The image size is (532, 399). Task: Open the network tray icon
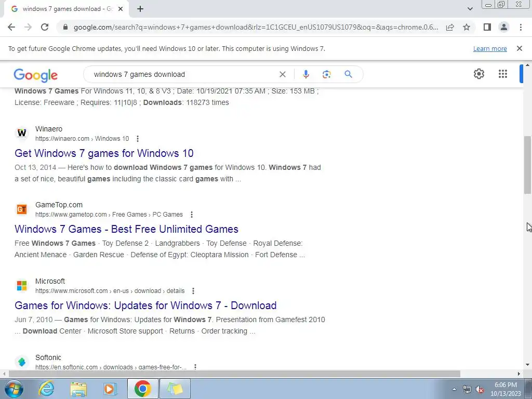pos(467,389)
